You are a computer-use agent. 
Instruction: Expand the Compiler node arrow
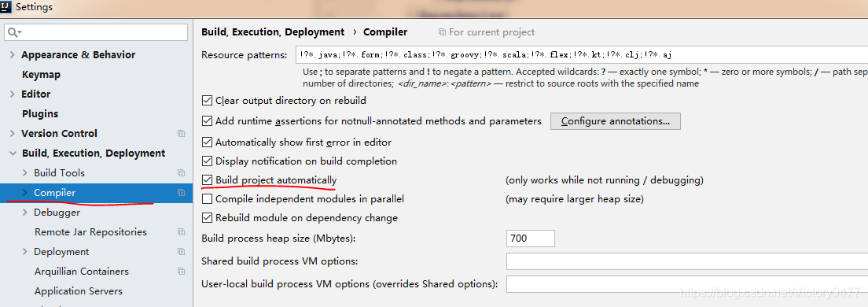(25, 193)
